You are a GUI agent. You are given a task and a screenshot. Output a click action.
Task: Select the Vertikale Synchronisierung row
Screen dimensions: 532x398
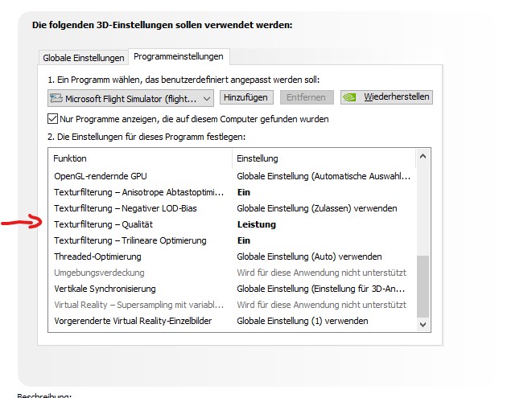232,289
